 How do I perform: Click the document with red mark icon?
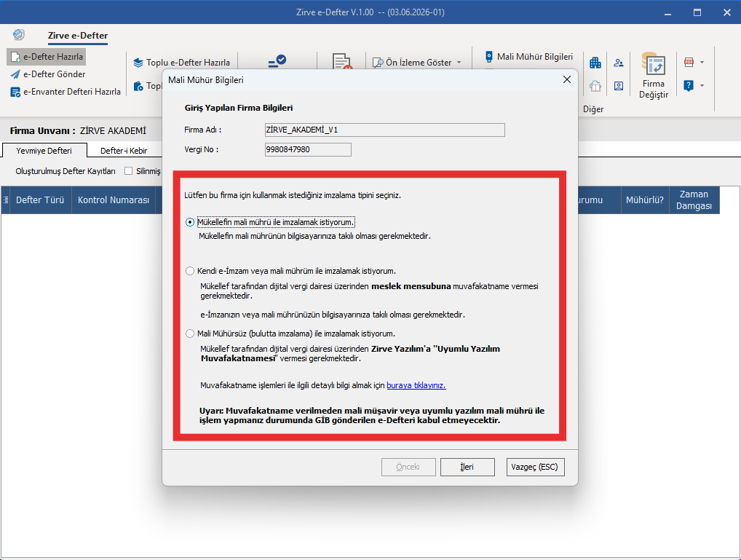341,62
